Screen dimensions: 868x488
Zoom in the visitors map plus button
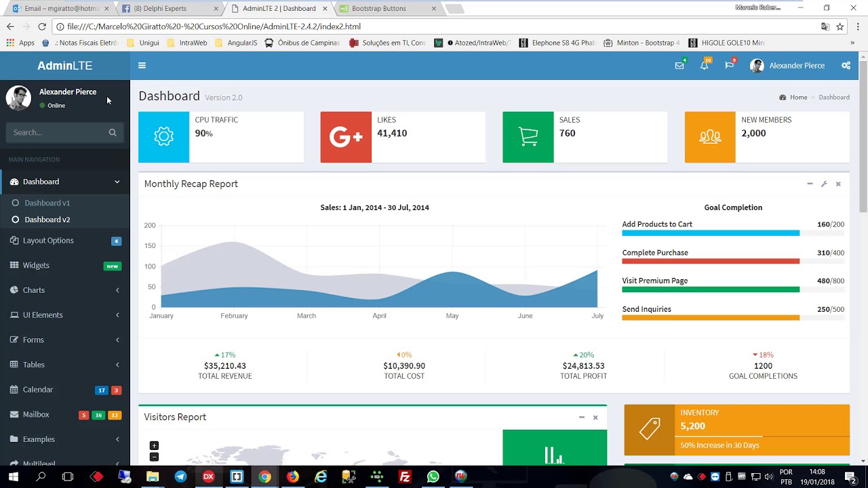point(154,446)
